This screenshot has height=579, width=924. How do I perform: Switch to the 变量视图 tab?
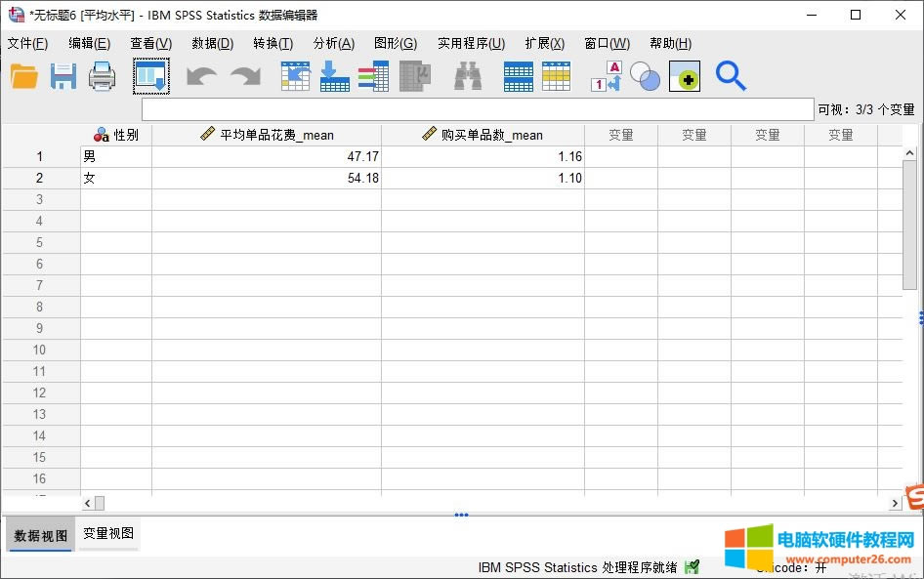click(x=108, y=534)
